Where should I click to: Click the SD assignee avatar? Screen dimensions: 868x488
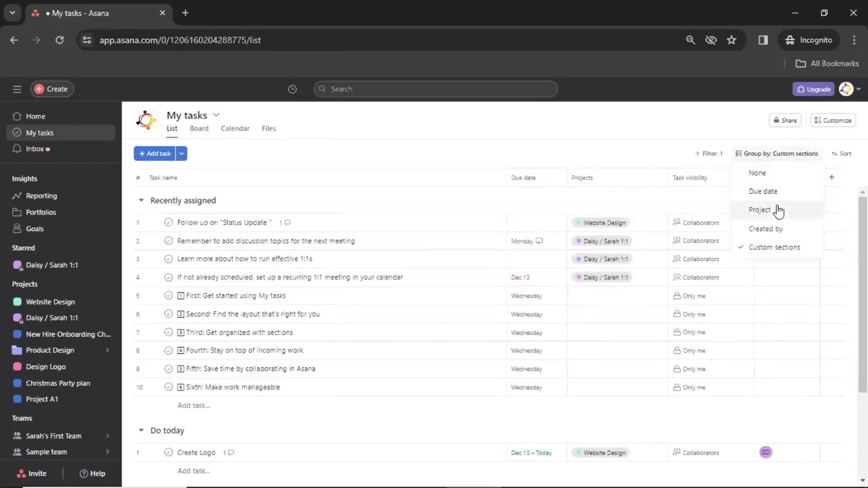[x=766, y=452]
